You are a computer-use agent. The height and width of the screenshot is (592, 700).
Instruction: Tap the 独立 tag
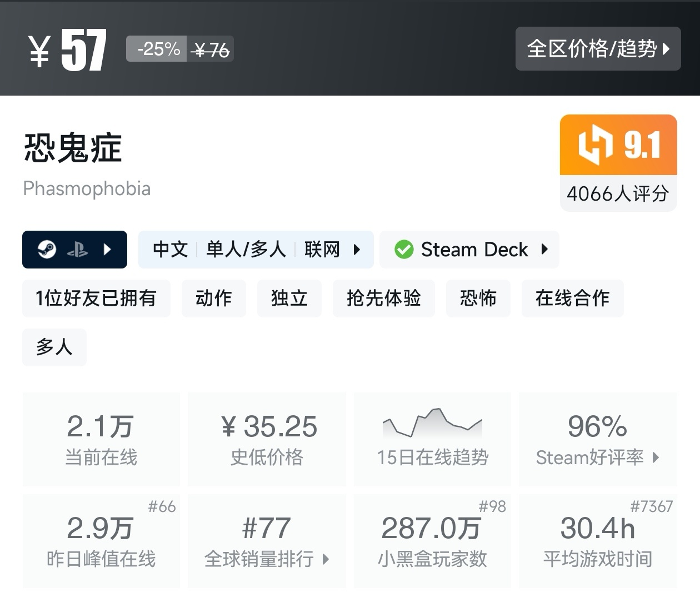coord(289,299)
